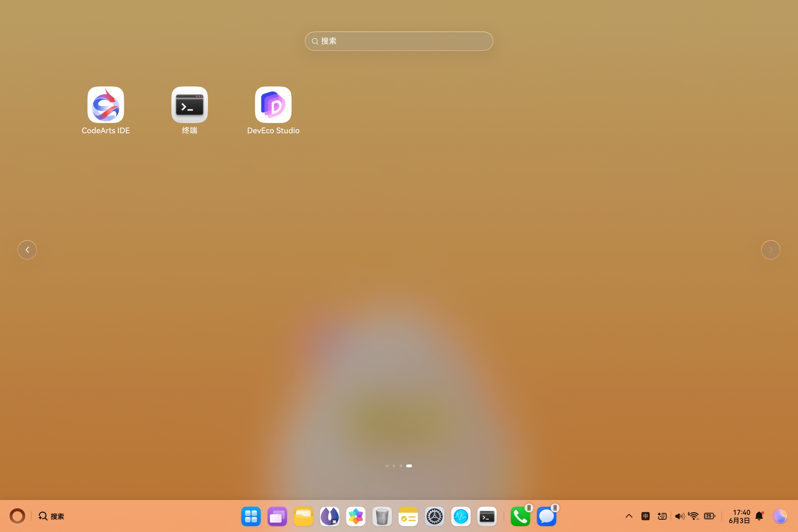
Task: Open the battery status showing 75
Action: (710, 516)
